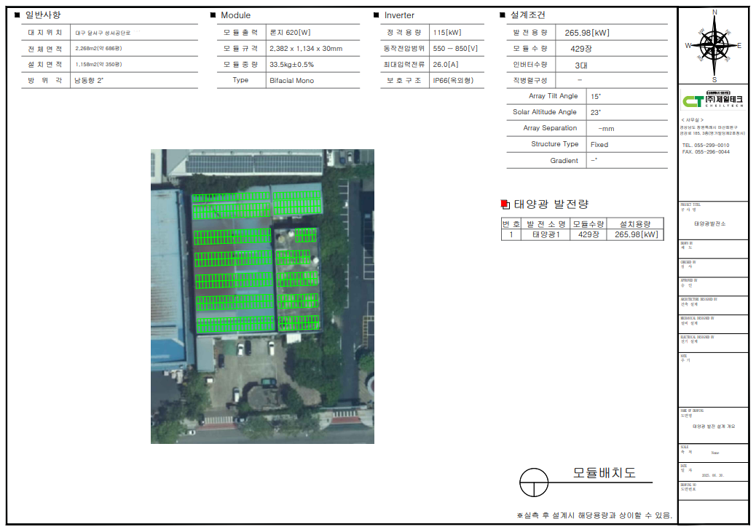Click the project title '태양광발전소'
Screen dimensions: 756x532
tap(709, 223)
